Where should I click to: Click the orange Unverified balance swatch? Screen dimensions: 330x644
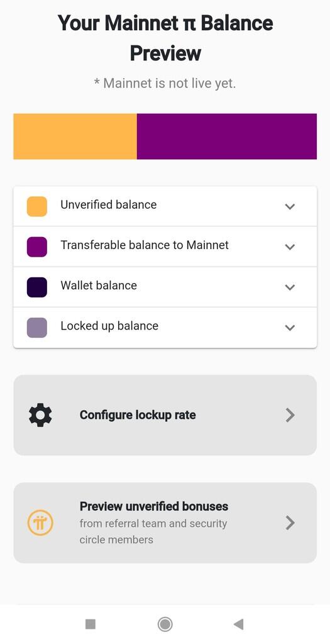click(x=37, y=206)
